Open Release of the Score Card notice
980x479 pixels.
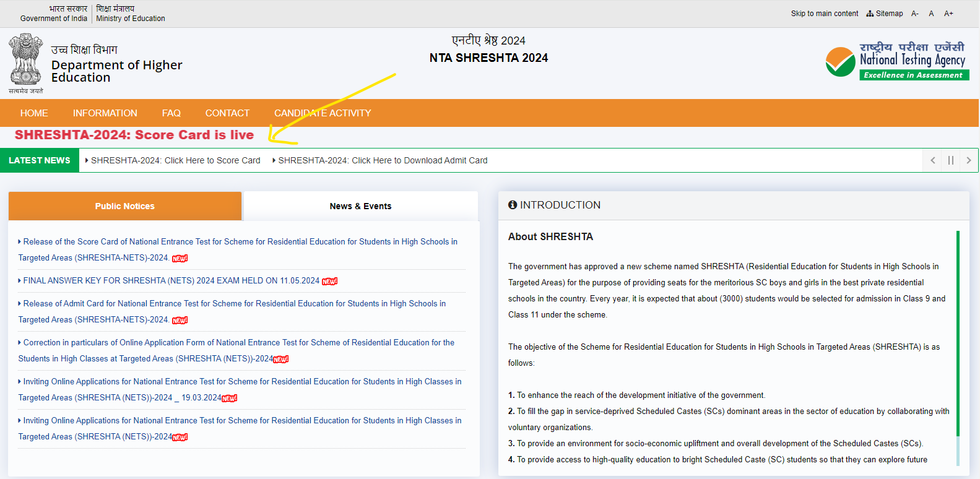coord(238,249)
